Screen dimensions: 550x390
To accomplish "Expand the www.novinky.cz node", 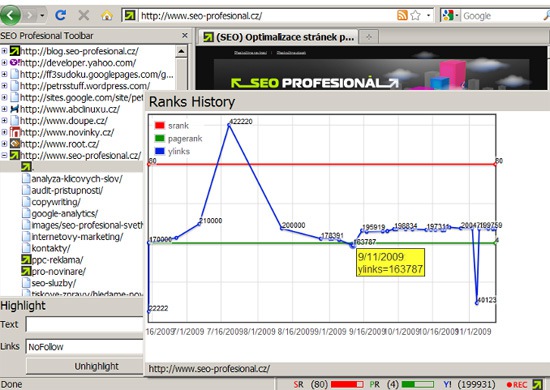I will tap(4, 132).
